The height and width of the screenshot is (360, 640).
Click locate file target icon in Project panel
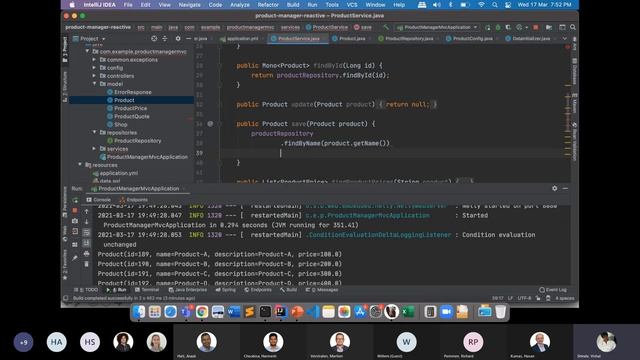coord(154,38)
